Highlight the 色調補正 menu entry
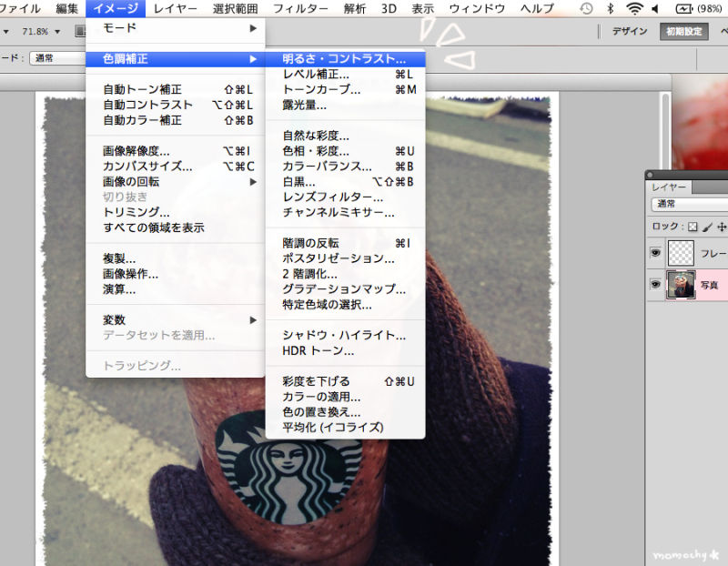This screenshot has width=728, height=566. click(176, 59)
